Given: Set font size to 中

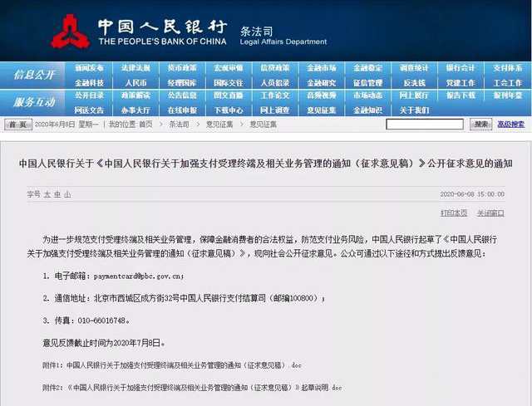Looking at the screenshot, I should pyautogui.click(x=57, y=194).
